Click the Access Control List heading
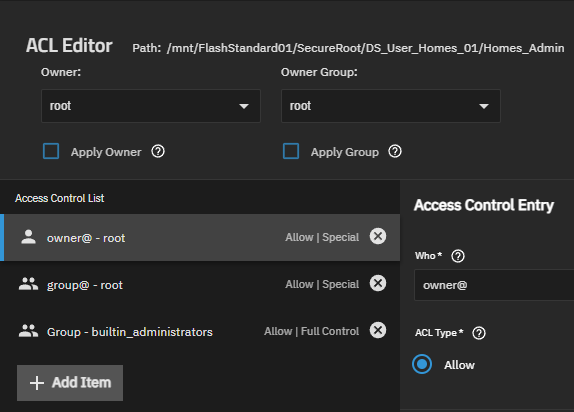574x412 pixels. click(x=60, y=198)
